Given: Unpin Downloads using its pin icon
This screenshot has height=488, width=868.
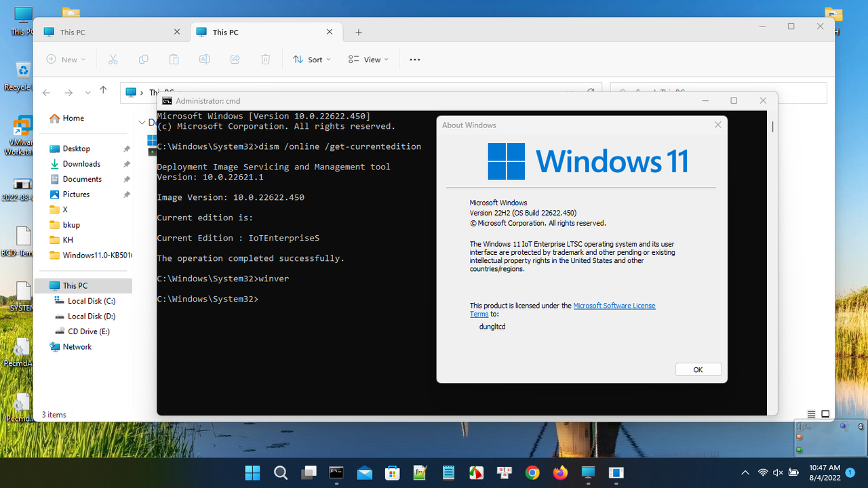Looking at the screenshot, I should click(127, 164).
